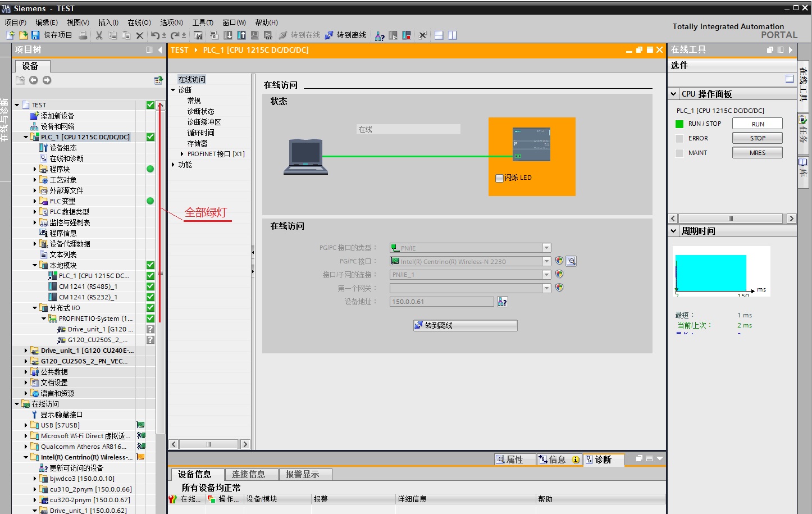Click the print icon in the toolbar
The height and width of the screenshot is (514, 812).
83,35
